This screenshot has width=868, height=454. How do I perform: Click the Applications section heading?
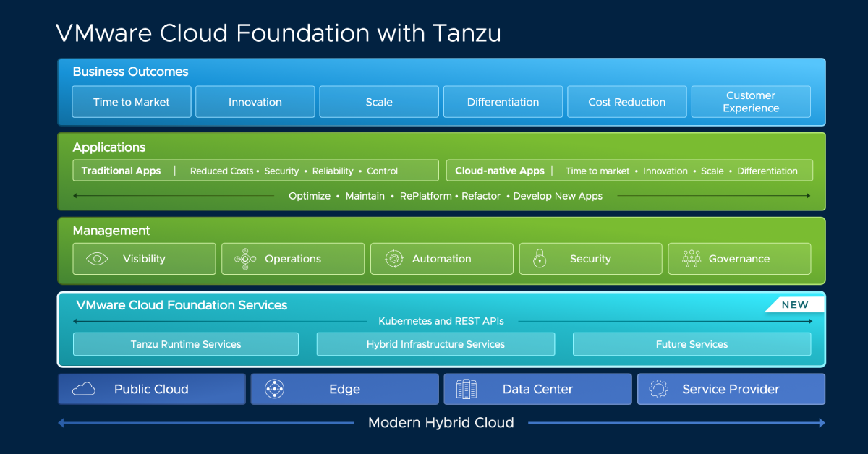[x=109, y=147]
